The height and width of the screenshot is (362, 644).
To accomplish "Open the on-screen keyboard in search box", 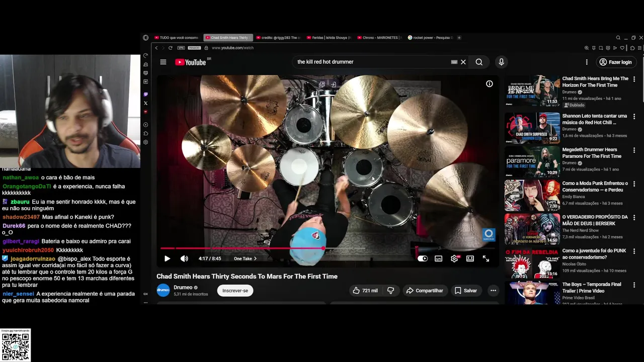I will click(x=454, y=62).
